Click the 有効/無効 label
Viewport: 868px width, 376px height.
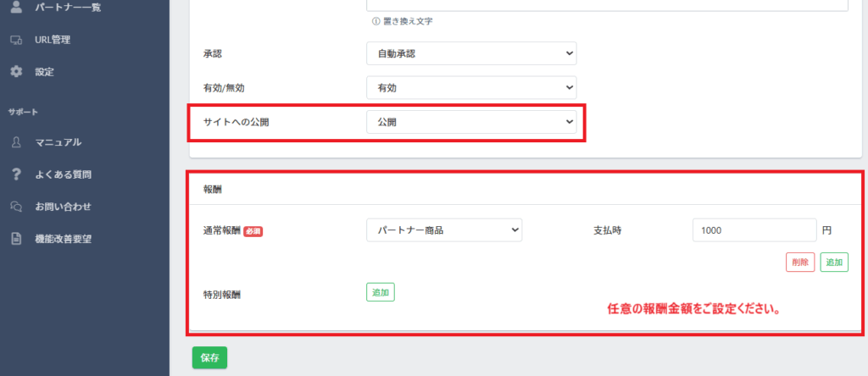point(224,87)
